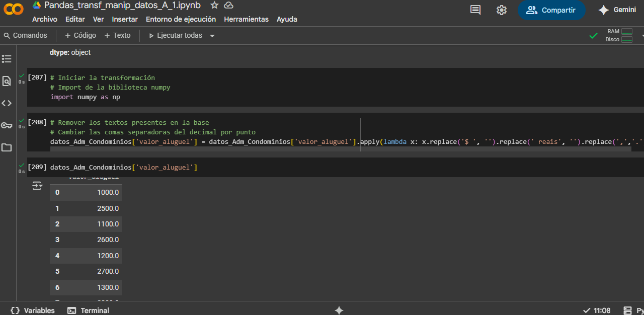Screen dimensions: 644x315
Task: Open the Insertar menu
Action: (x=125, y=19)
